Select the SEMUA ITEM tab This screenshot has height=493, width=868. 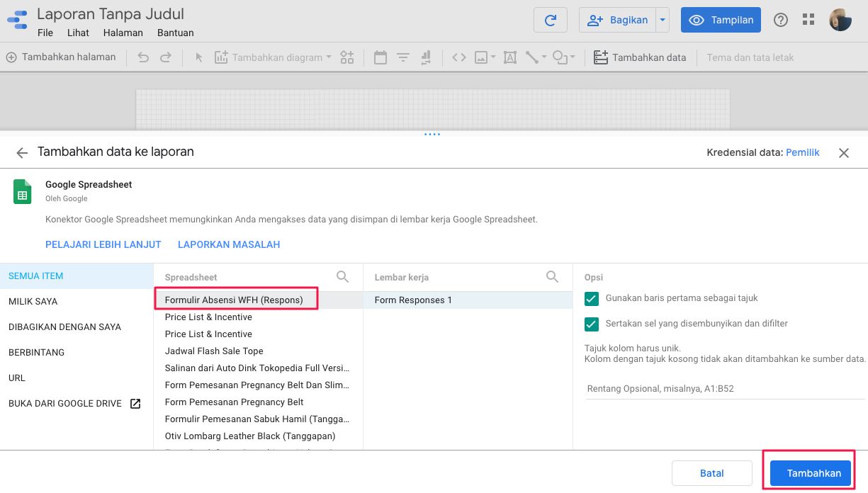point(77,276)
